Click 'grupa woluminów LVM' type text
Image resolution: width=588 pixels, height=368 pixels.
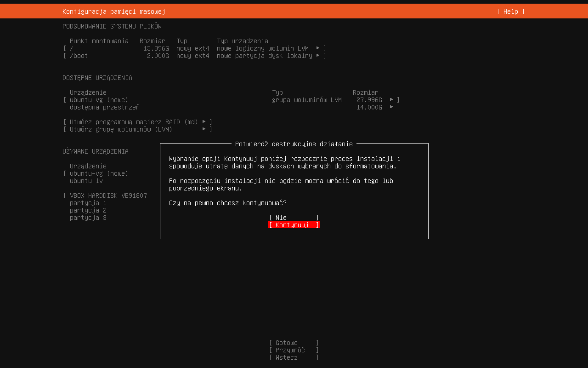(x=307, y=100)
